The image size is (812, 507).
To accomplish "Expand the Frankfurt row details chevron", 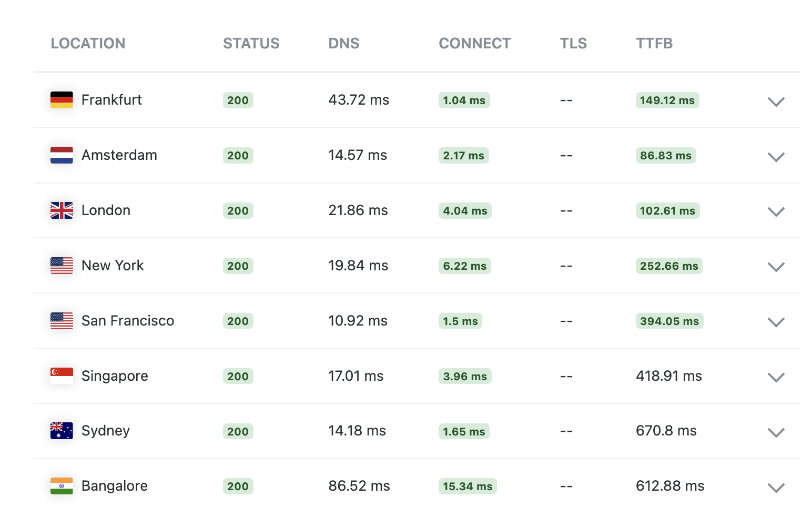I will (x=776, y=102).
